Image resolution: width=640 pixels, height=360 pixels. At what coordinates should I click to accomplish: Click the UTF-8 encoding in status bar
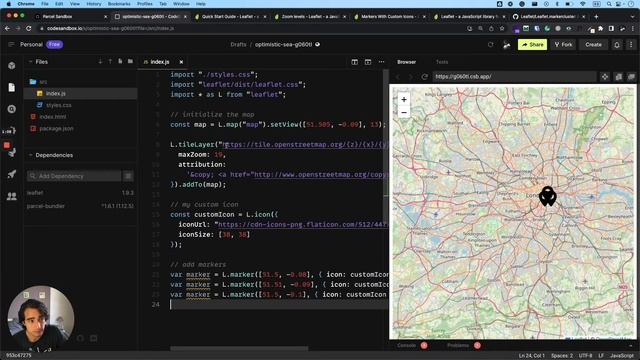click(x=585, y=356)
